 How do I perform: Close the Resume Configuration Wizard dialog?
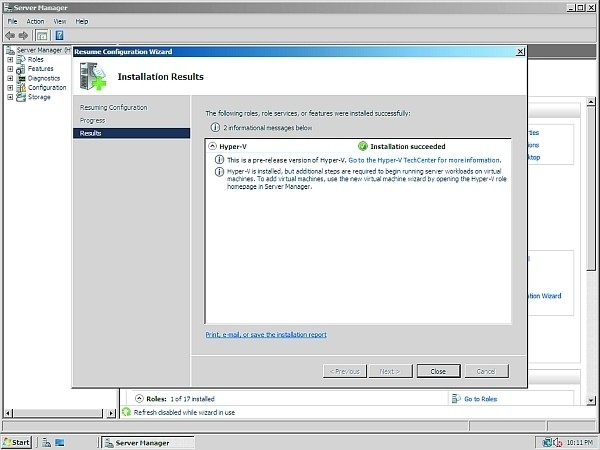click(520, 52)
